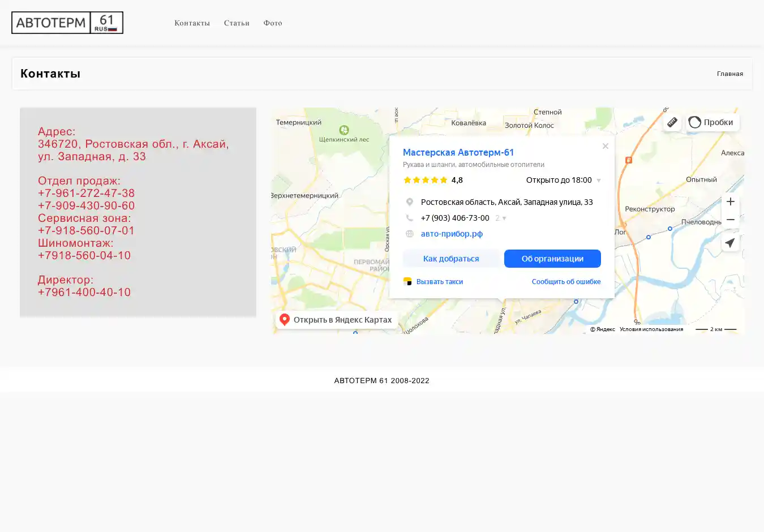The image size is (764, 532).
Task: Close the Мастерская Автотерм-61 popup
Action: click(x=605, y=146)
